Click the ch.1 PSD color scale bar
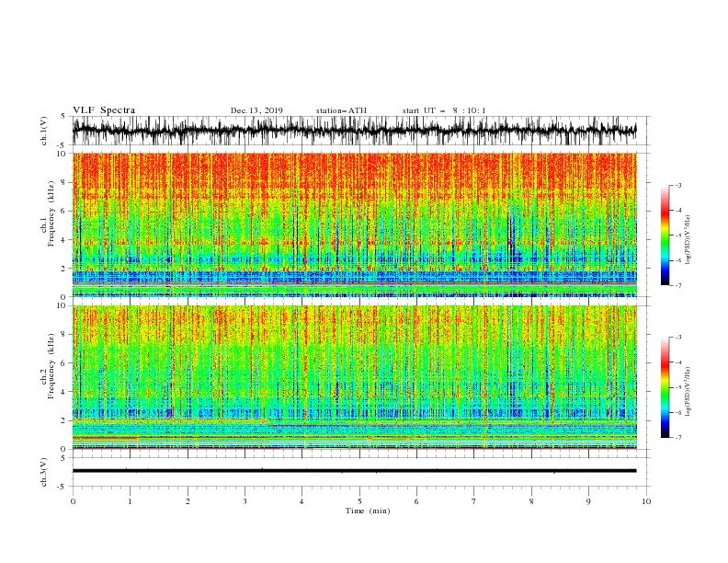The image size is (728, 563). tap(665, 236)
